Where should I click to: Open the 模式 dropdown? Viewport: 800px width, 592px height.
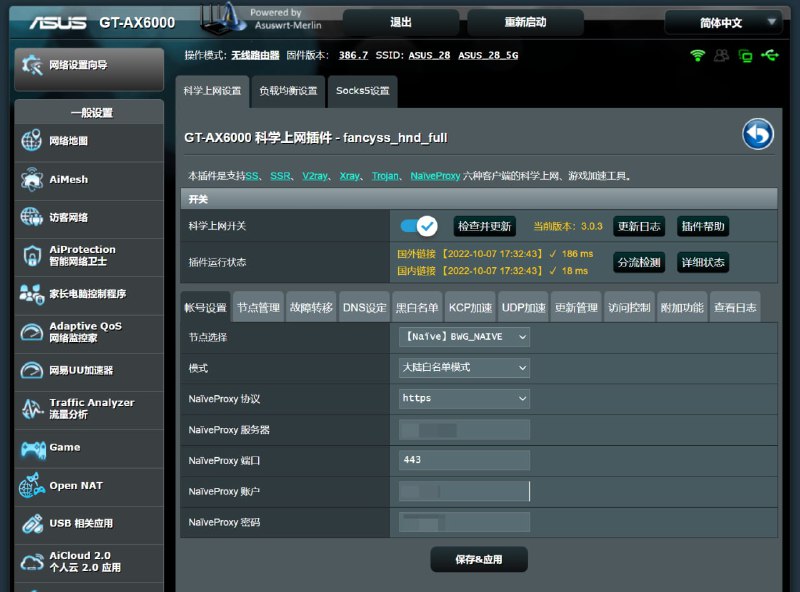[464, 367]
